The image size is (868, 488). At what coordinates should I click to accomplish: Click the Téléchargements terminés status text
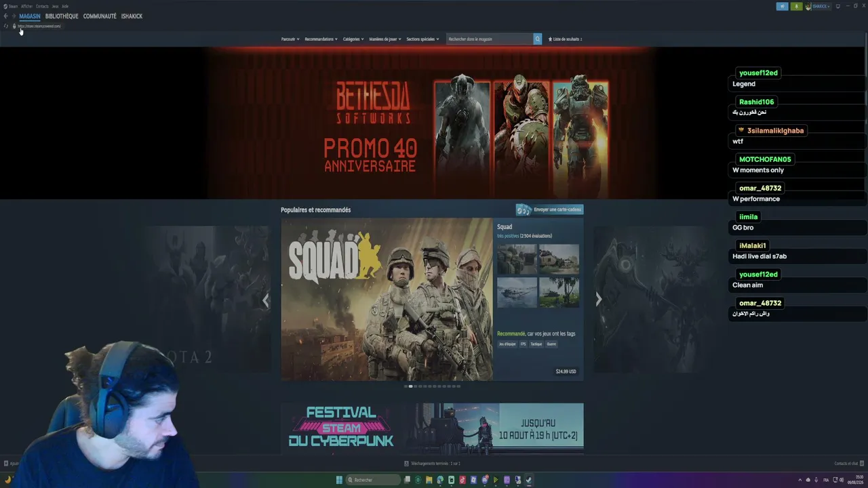(x=436, y=464)
